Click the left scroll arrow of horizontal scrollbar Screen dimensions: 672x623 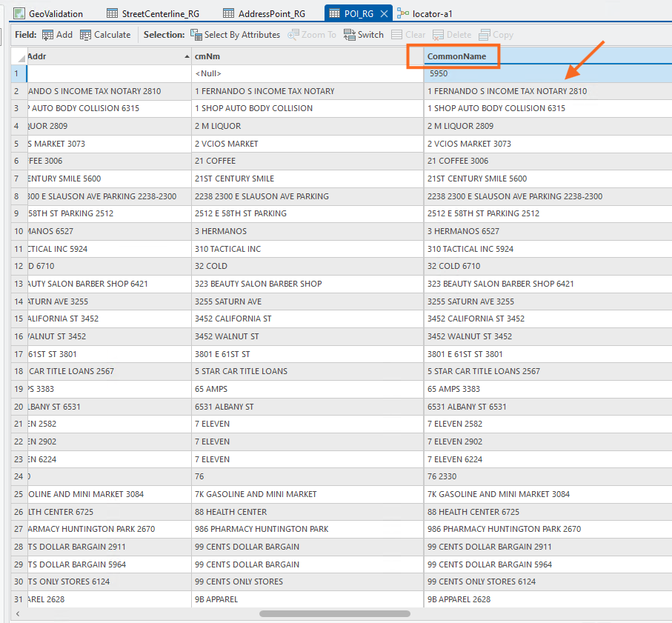17,613
